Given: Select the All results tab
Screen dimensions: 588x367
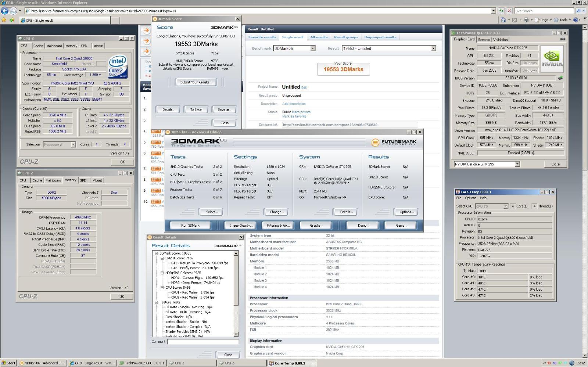Looking at the screenshot, I should point(319,37).
